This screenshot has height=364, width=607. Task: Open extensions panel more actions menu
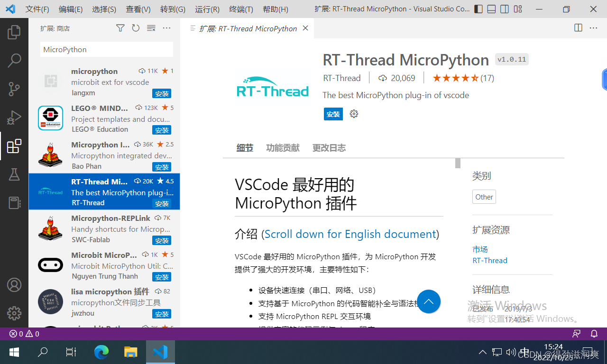coord(166,28)
